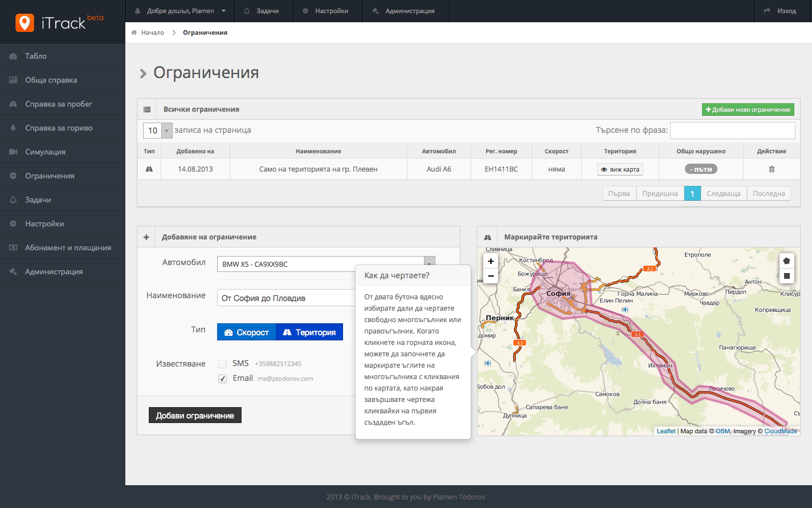
Task: Sort the table by Автомобил column
Action: pyautogui.click(x=439, y=151)
